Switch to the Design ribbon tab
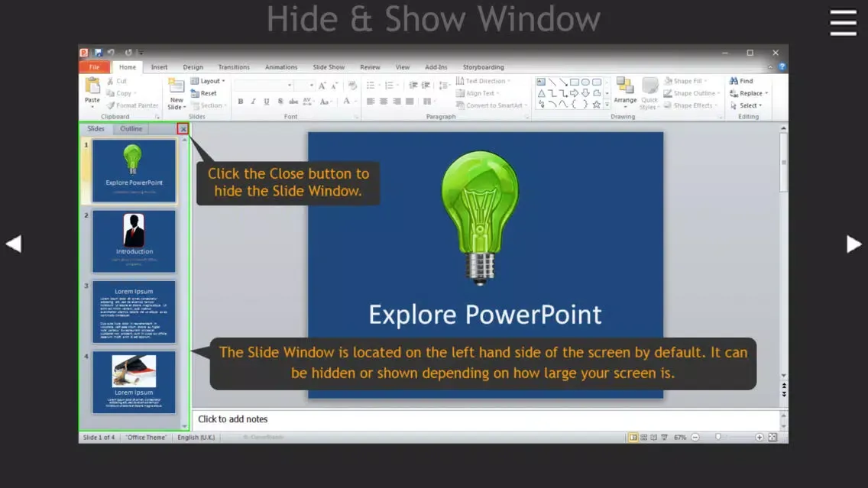The image size is (868, 488). pos(193,67)
